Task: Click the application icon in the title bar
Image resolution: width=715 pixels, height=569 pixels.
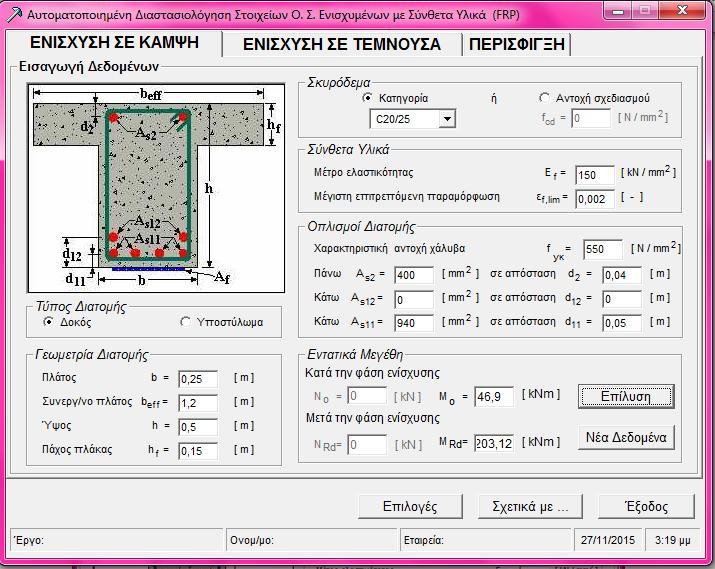Action: [x=14, y=15]
